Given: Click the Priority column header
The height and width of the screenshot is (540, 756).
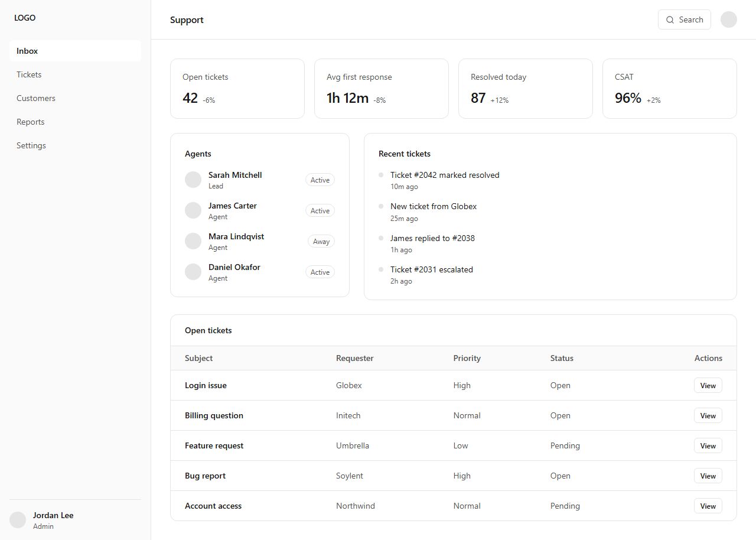Looking at the screenshot, I should pos(467,358).
